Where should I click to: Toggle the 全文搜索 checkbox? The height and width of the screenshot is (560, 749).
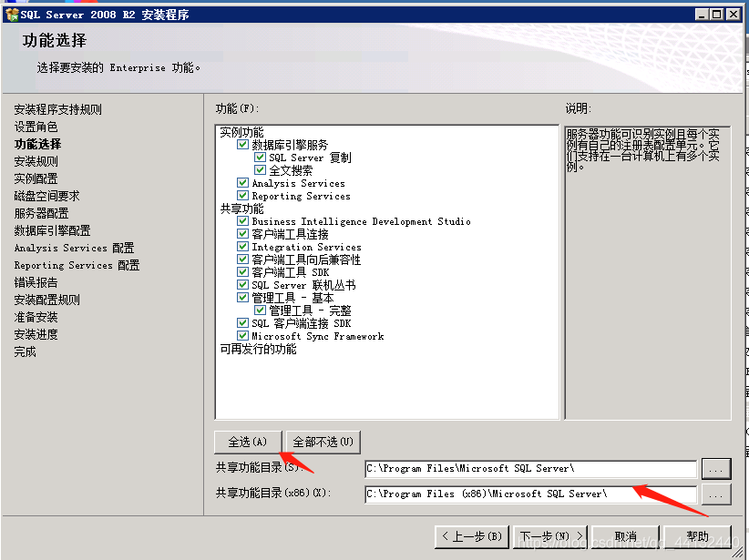point(260,170)
